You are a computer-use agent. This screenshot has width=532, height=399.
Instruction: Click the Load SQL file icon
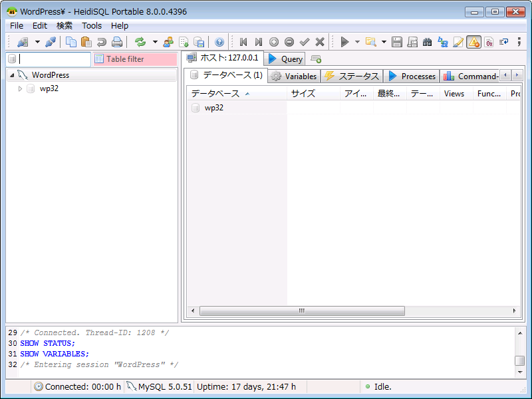[x=184, y=42]
